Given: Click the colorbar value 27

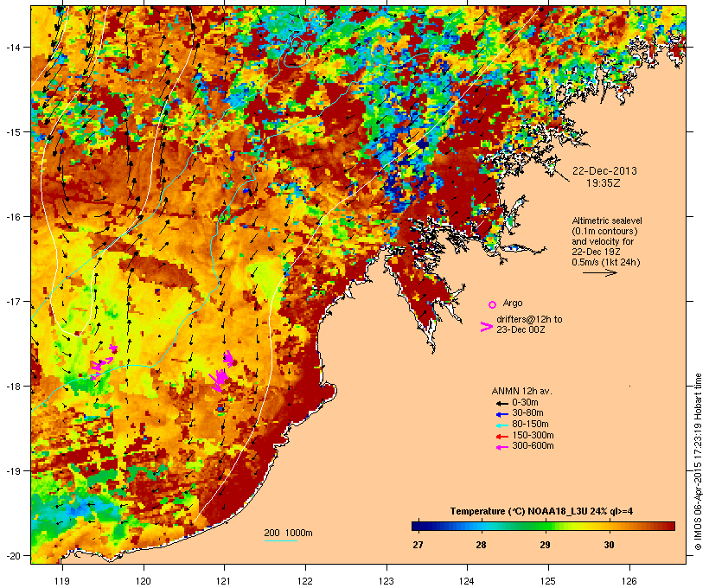Looking at the screenshot, I should pyautogui.click(x=418, y=545).
